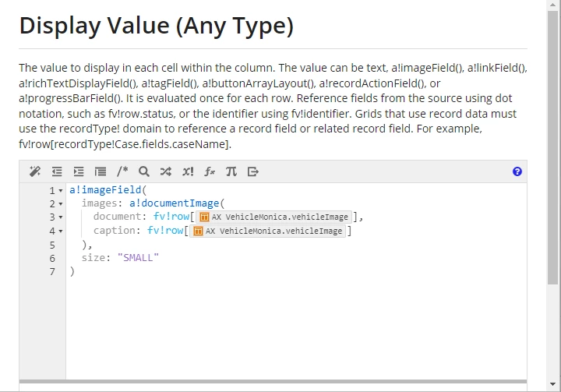Collapse the code fold at line 3
Viewport: 561px width, 392px height.
coord(61,217)
